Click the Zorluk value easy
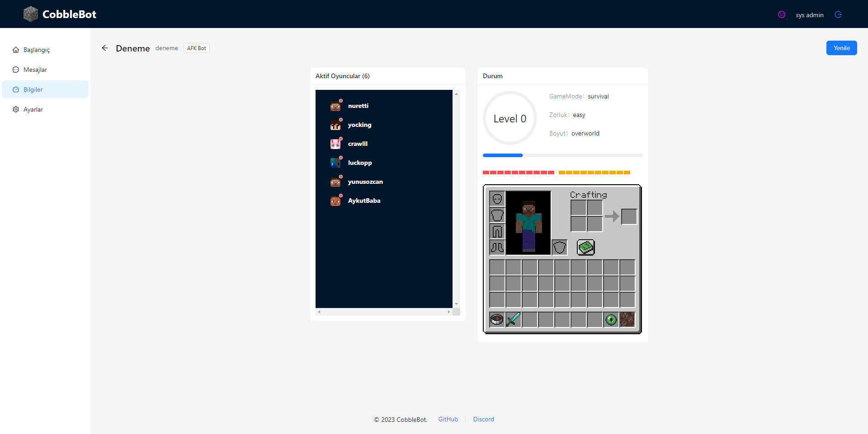The image size is (868, 434). [579, 115]
